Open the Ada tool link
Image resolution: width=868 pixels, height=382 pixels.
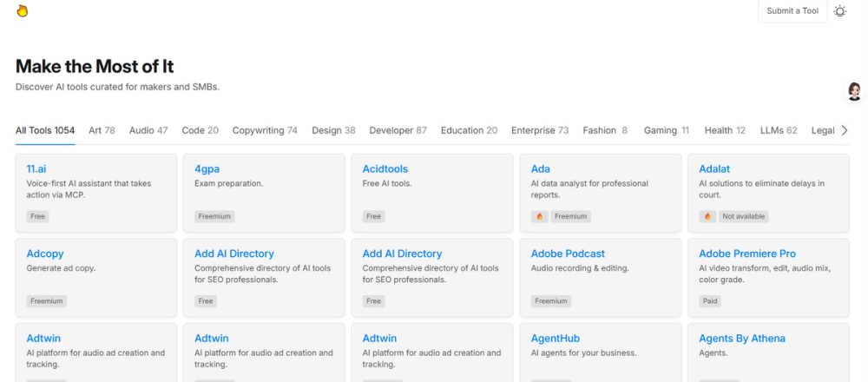point(540,168)
